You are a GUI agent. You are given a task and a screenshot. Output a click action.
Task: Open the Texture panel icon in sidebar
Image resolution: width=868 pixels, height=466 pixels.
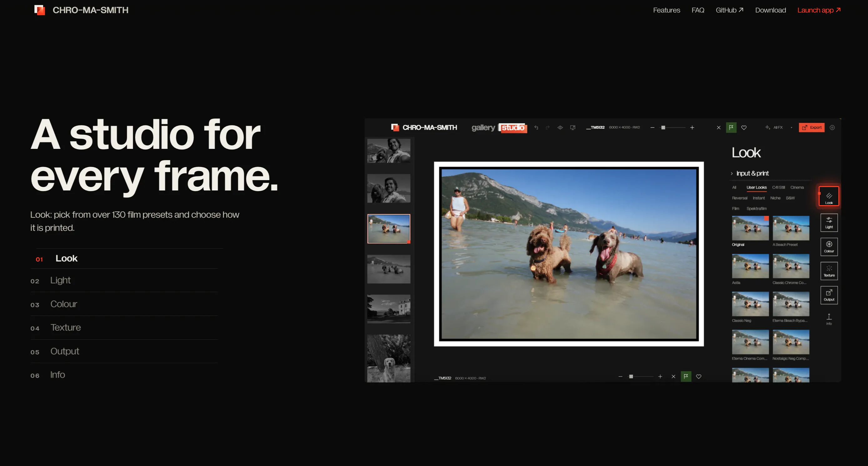pos(829,271)
